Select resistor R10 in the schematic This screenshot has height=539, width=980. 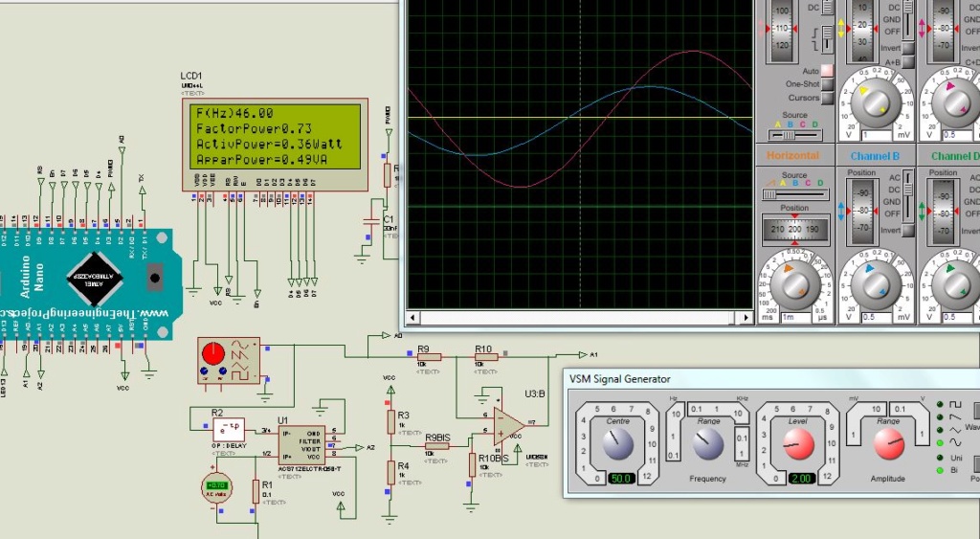[x=486, y=357]
